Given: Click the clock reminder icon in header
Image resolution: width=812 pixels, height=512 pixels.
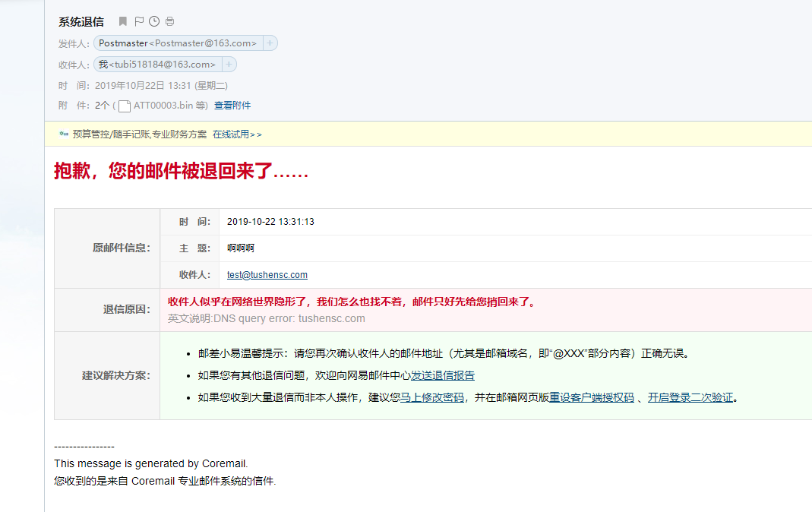Looking at the screenshot, I should (154, 21).
